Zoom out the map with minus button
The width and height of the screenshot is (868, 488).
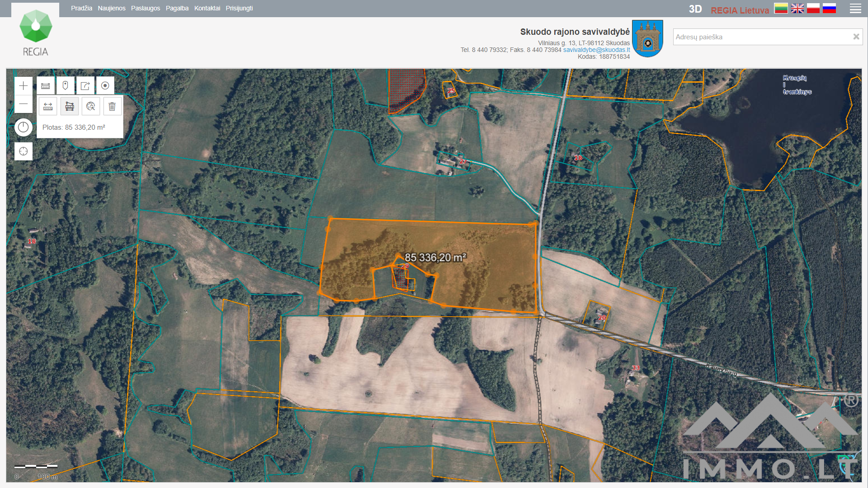(24, 104)
